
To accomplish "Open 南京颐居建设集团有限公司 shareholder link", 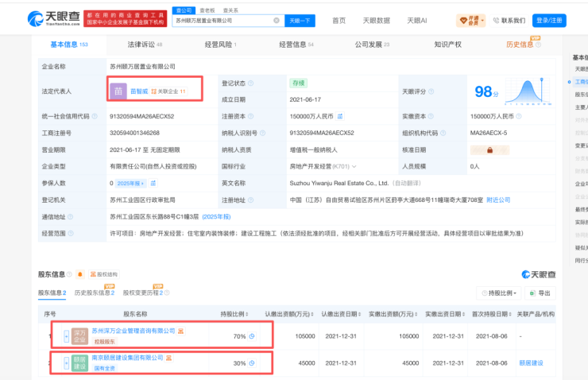I will [x=127, y=358].
